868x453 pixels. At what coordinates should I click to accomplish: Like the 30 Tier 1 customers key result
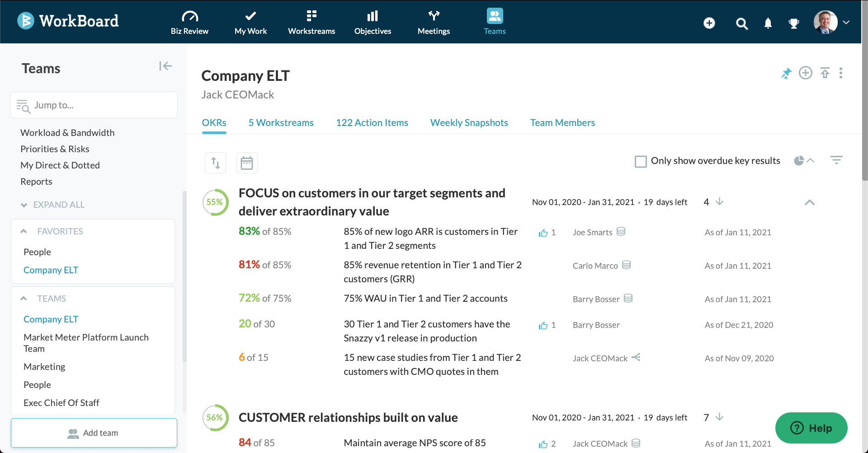pos(543,326)
